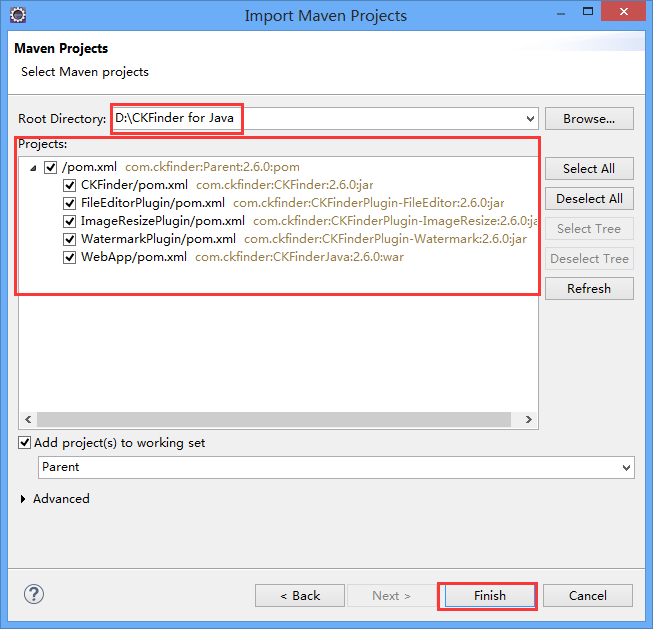Toggle the WebApp/pom.xml checkbox
The image size is (653, 629).
tap(69, 257)
